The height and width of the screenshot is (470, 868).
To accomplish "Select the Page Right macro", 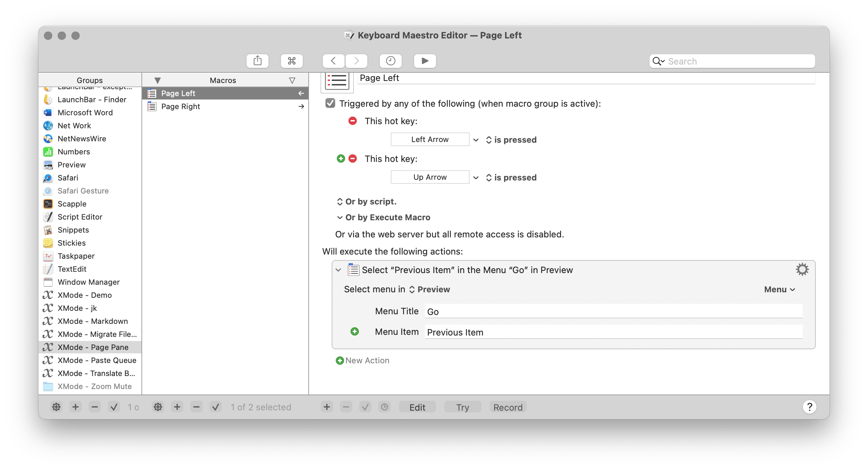I will pyautogui.click(x=181, y=106).
